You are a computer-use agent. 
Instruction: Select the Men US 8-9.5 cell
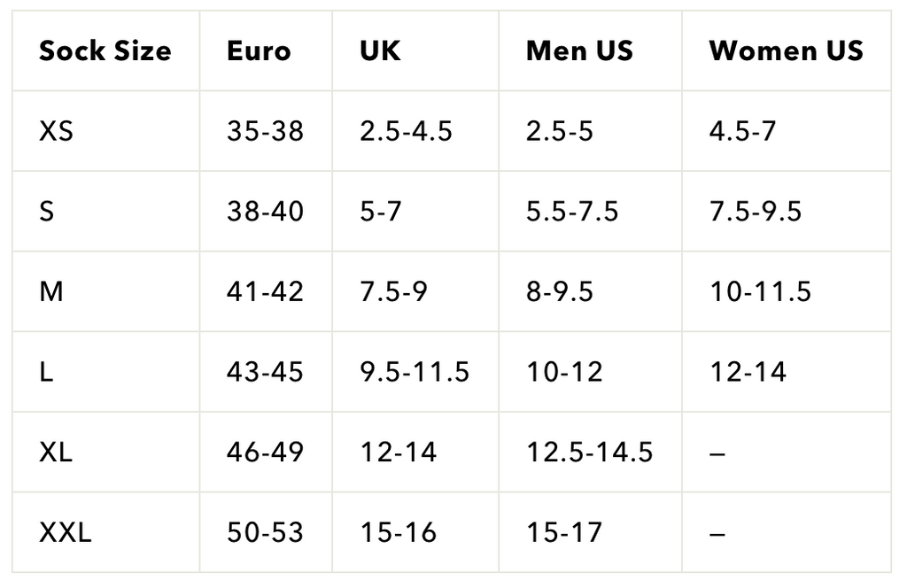[x=560, y=291]
